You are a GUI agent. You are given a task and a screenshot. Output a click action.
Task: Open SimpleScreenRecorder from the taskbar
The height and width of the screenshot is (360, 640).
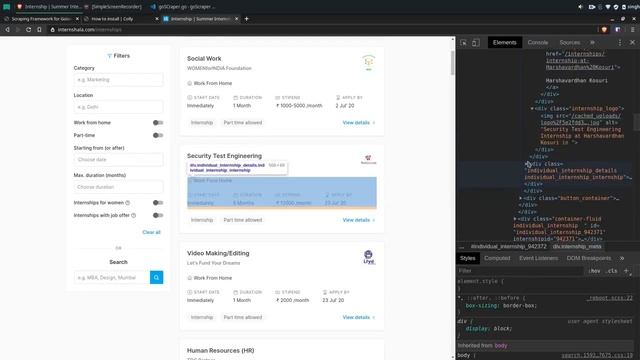[113, 7]
